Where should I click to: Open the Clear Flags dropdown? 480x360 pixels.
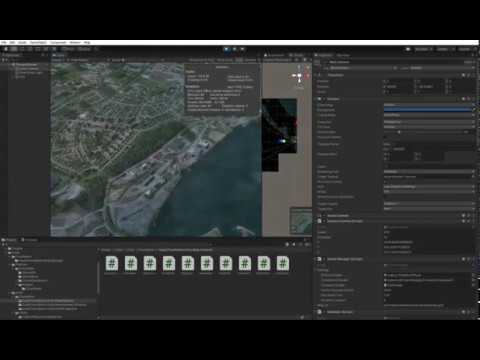click(429, 105)
